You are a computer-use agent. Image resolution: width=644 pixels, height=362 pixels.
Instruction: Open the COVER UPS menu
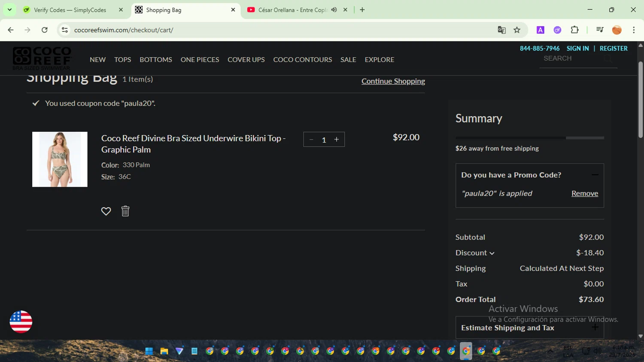tap(246, 60)
